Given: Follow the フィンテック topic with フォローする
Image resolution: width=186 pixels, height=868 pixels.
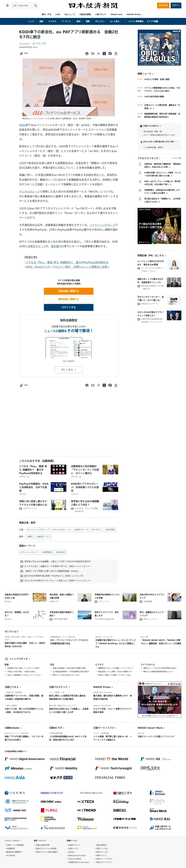Looking at the screenshot, I should point(39,43).
